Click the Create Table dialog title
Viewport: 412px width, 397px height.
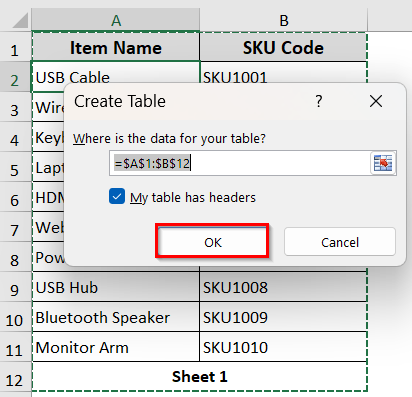pyautogui.click(x=120, y=101)
